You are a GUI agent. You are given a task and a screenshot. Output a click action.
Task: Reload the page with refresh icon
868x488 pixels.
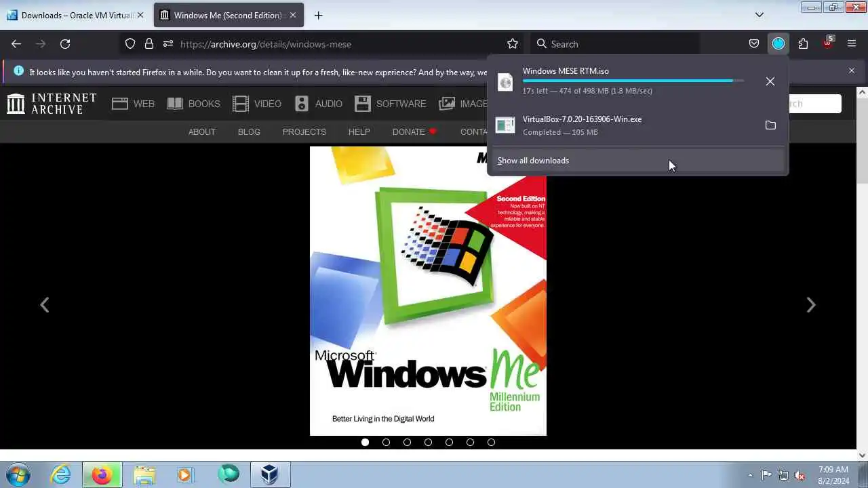[x=65, y=43]
